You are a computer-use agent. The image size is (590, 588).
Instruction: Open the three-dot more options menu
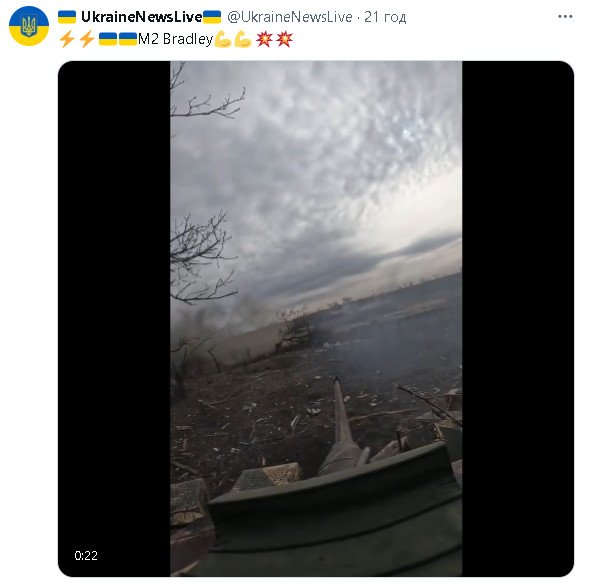coord(565,17)
